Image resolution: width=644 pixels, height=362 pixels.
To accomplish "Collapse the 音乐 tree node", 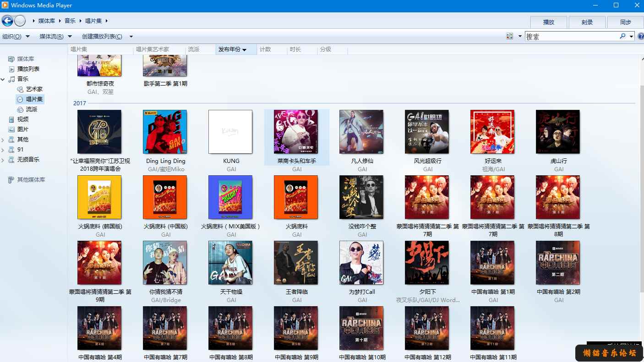I will [3, 79].
